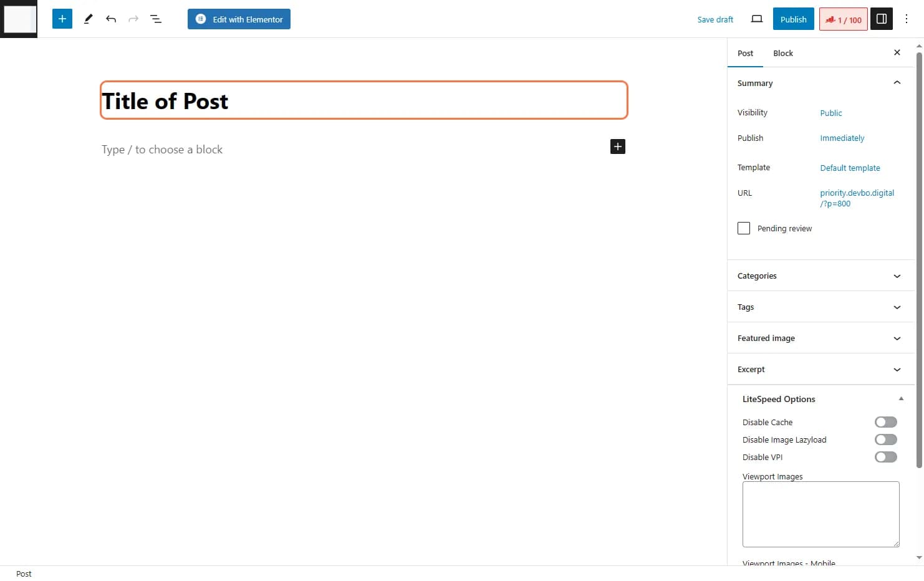Viewport: 924px width, 581px height.
Task: Toggle Disable Cache switch
Action: coord(886,422)
